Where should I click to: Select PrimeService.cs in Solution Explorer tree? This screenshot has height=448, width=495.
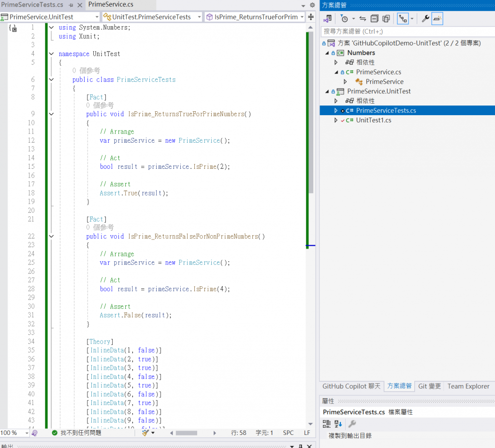coord(379,72)
